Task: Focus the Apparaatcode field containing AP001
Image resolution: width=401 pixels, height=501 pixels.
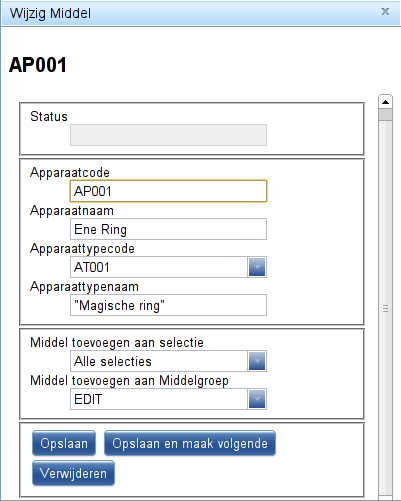Action: pos(168,191)
